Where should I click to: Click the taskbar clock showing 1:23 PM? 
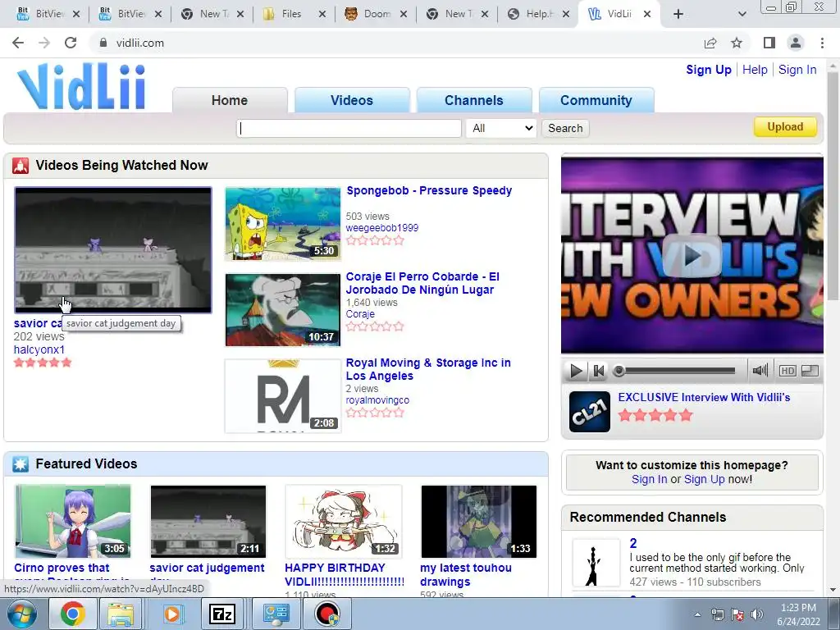[798, 614]
